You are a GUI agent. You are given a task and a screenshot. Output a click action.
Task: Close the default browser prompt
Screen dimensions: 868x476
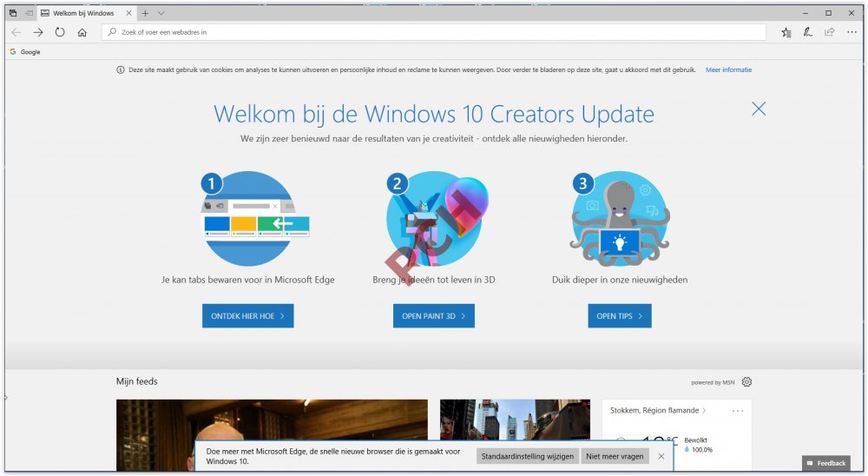[x=661, y=456]
